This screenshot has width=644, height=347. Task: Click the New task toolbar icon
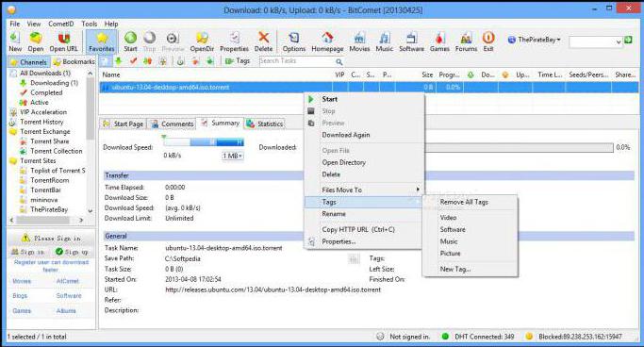coord(15,41)
